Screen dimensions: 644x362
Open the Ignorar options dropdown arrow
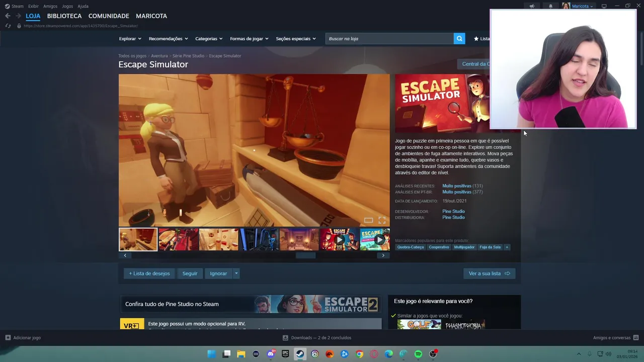point(236,274)
